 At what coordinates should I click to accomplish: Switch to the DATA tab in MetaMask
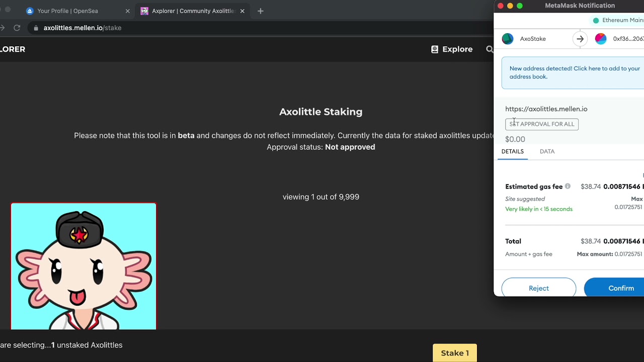pos(547,151)
